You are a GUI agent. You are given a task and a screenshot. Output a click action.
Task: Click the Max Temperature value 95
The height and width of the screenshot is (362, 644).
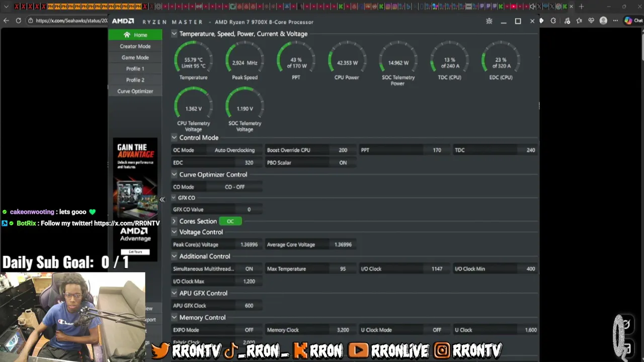(343, 269)
